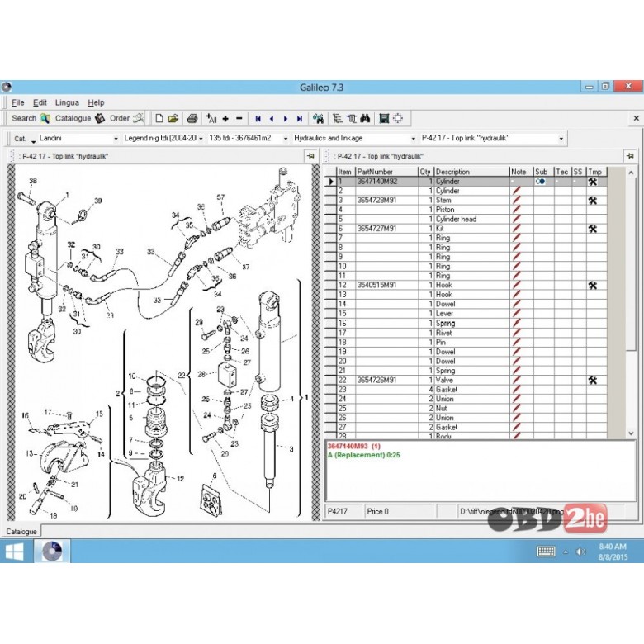Print using the printer icon
644x644 pixels.
click(192, 119)
